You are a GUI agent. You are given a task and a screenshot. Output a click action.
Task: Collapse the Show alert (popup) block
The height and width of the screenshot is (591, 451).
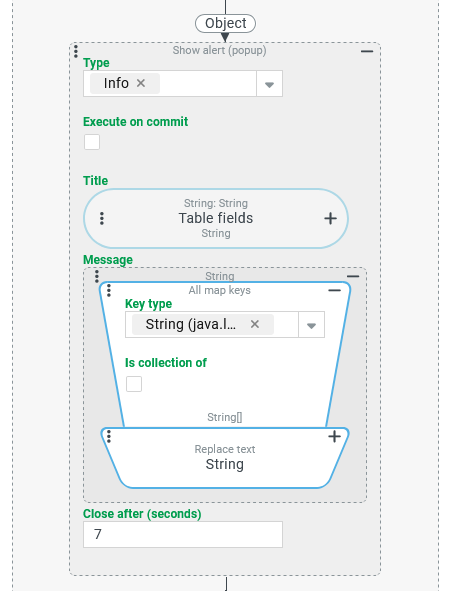pyautogui.click(x=367, y=51)
